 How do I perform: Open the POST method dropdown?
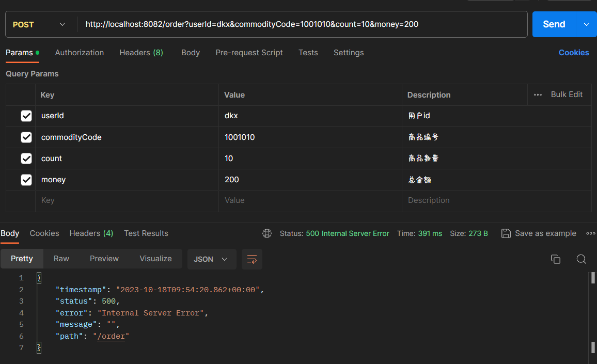(x=39, y=24)
